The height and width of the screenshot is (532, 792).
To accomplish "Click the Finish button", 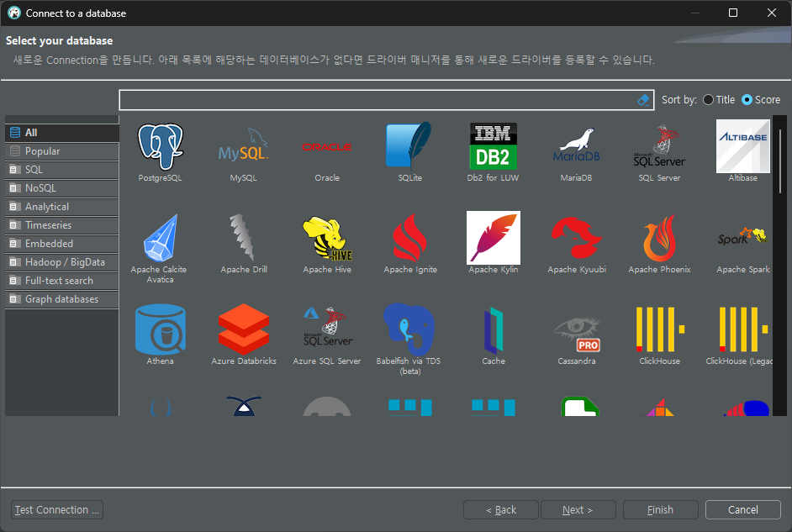I will coord(660,510).
